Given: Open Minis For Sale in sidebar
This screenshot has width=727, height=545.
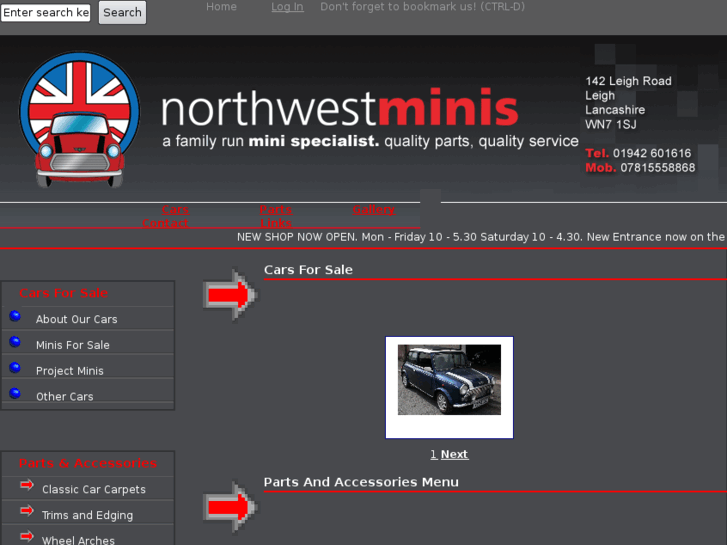Looking at the screenshot, I should 73,345.
